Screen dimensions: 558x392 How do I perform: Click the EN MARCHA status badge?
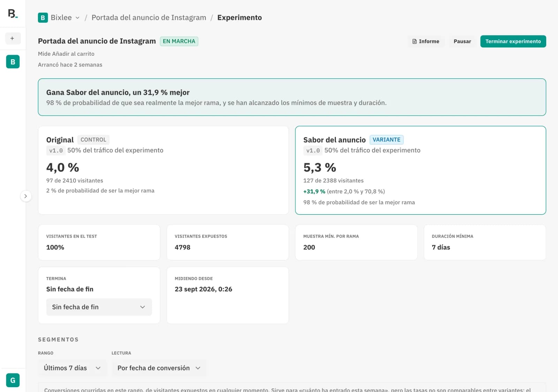pos(179,41)
